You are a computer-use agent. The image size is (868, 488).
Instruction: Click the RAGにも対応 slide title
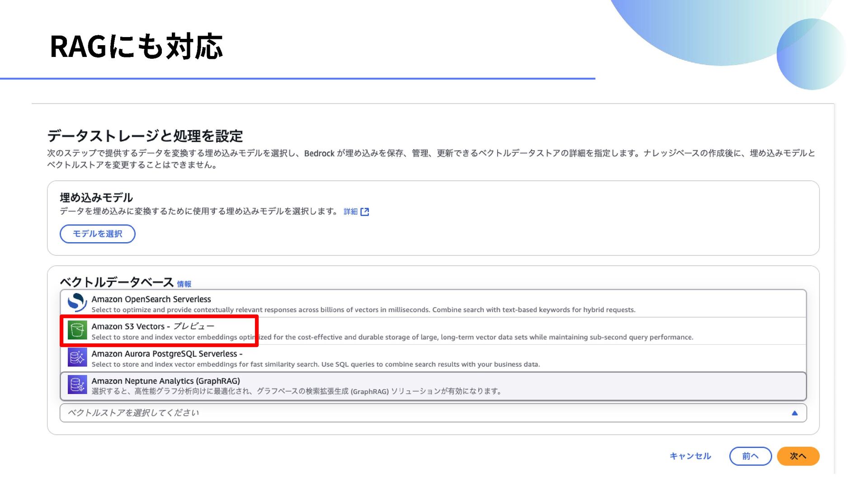pyautogui.click(x=137, y=47)
